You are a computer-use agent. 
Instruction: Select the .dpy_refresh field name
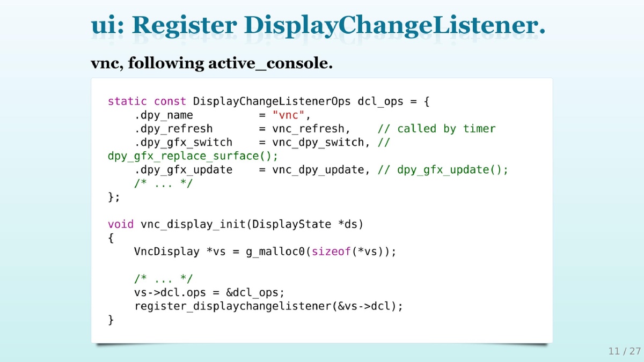pos(173,129)
